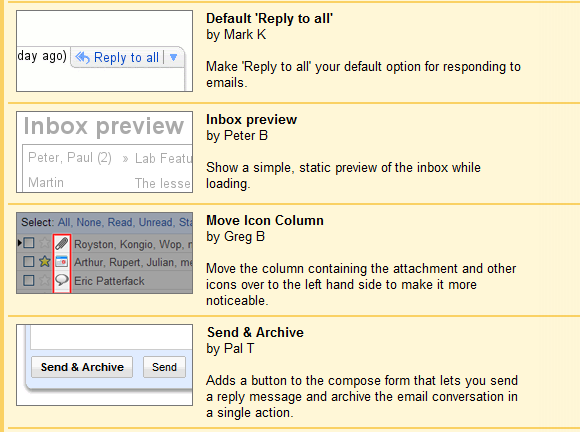Click the paperclip attachment icon in Royston row
The height and width of the screenshot is (432, 580).
point(62,243)
